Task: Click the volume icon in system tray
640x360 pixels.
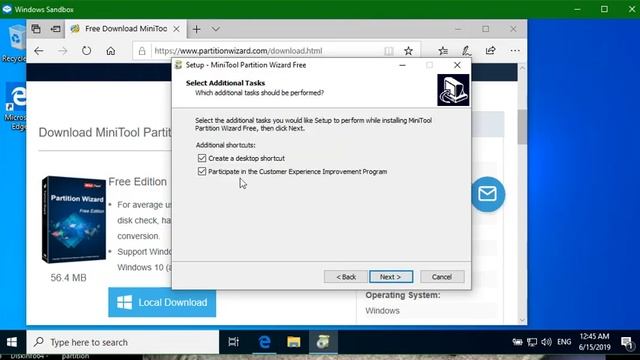Action: [547, 342]
